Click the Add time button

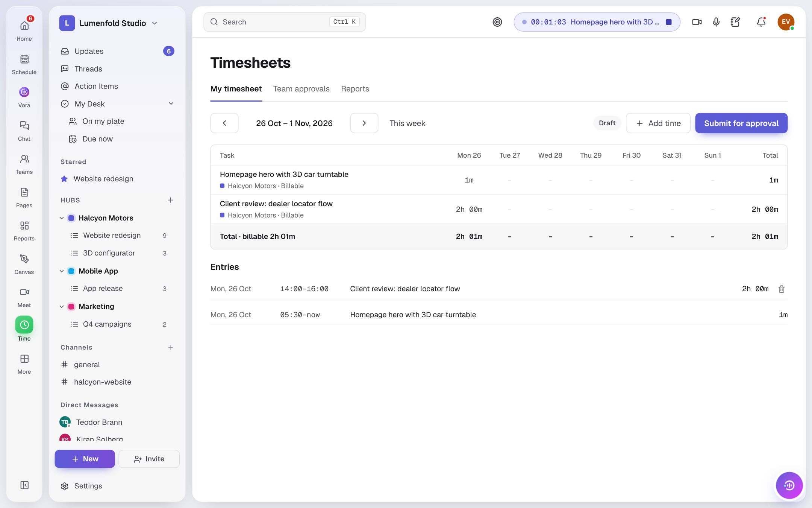pos(658,123)
